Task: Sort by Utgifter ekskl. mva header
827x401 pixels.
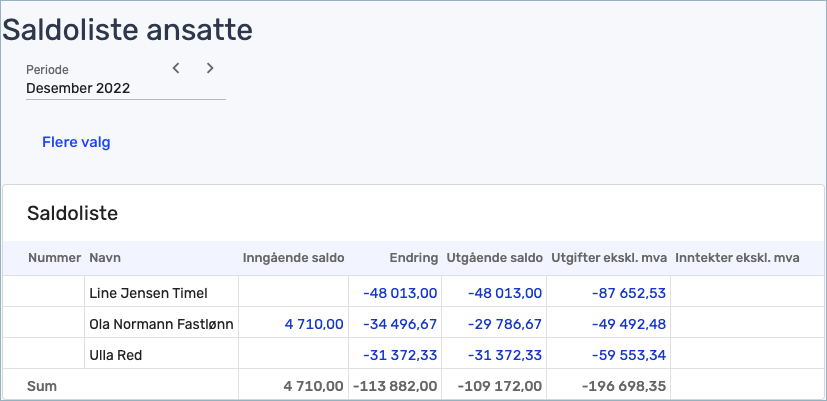Action: (609, 258)
